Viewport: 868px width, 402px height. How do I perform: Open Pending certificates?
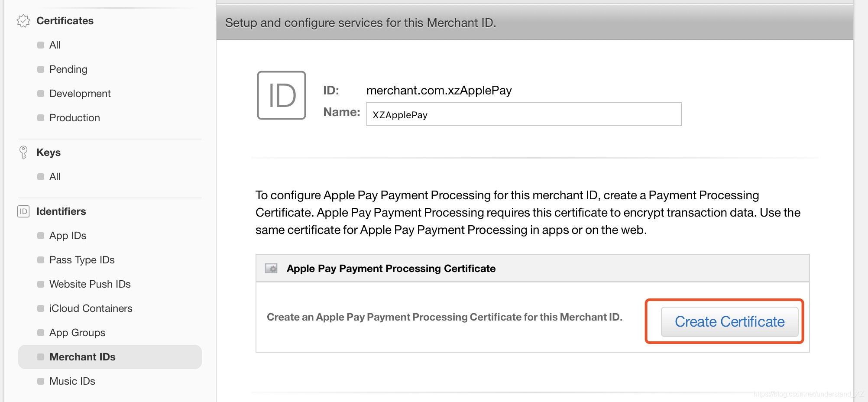[68, 69]
